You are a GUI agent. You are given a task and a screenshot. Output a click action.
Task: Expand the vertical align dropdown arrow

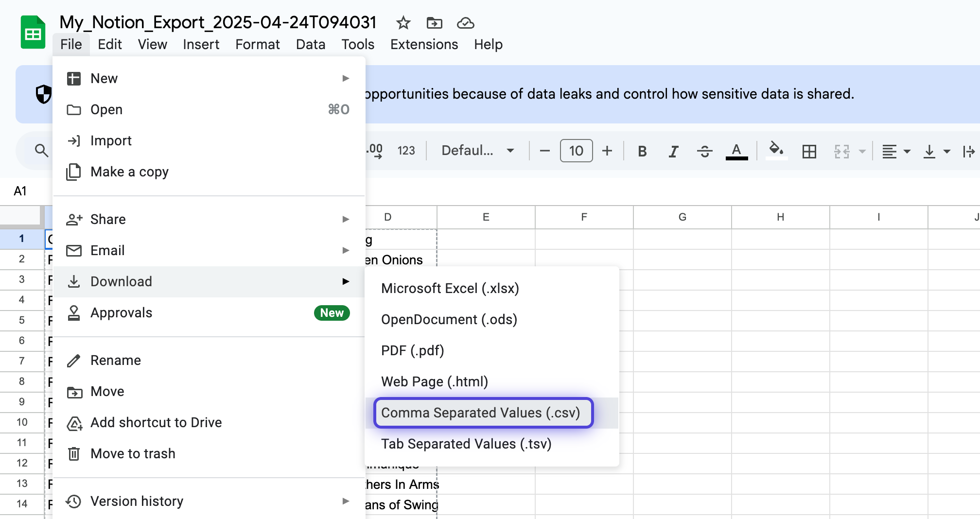click(x=947, y=151)
